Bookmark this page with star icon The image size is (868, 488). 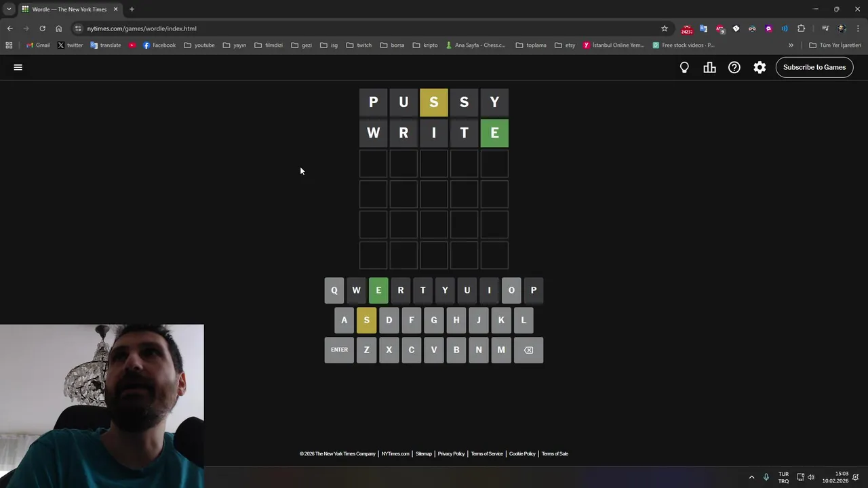[665, 28]
